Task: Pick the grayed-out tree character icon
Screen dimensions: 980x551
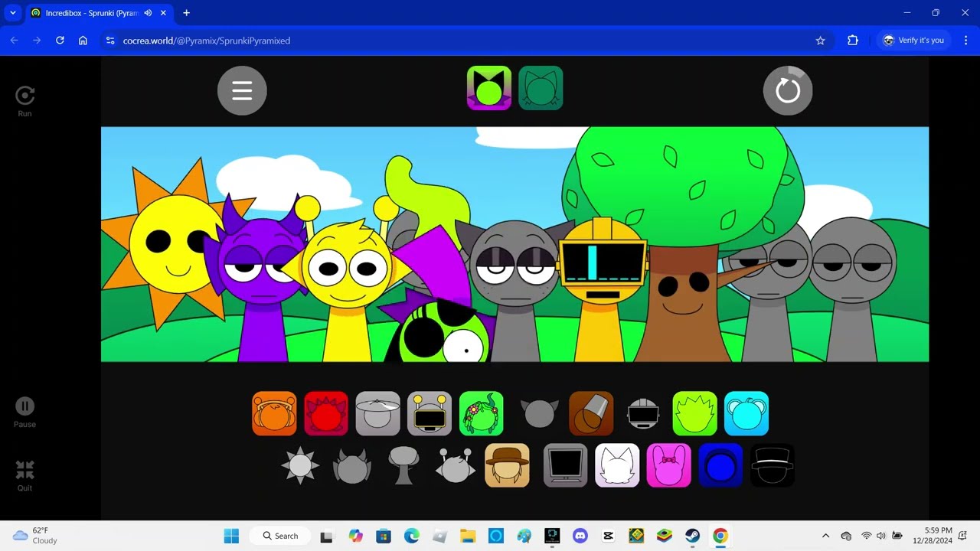Action: tap(403, 465)
